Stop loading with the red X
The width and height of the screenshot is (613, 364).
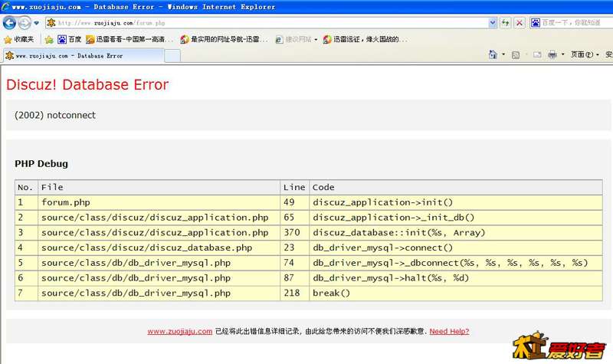(520, 23)
